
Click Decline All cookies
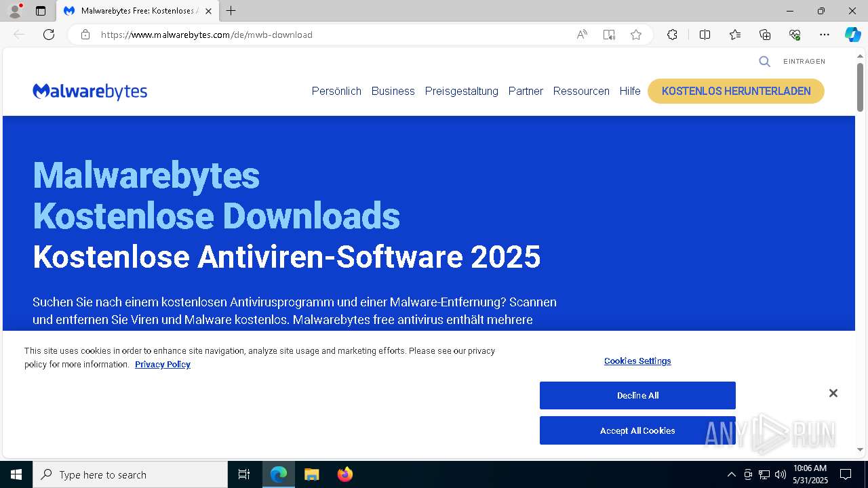(637, 396)
